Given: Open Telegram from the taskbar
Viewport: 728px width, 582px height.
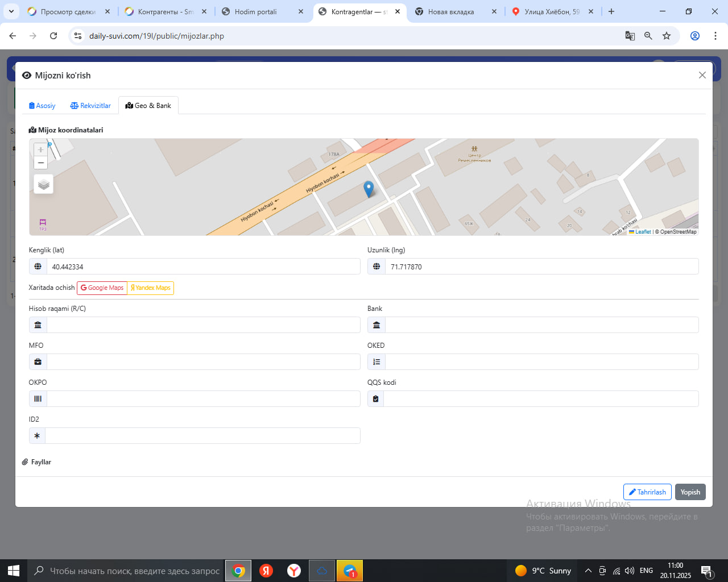Looking at the screenshot, I should pos(350,571).
